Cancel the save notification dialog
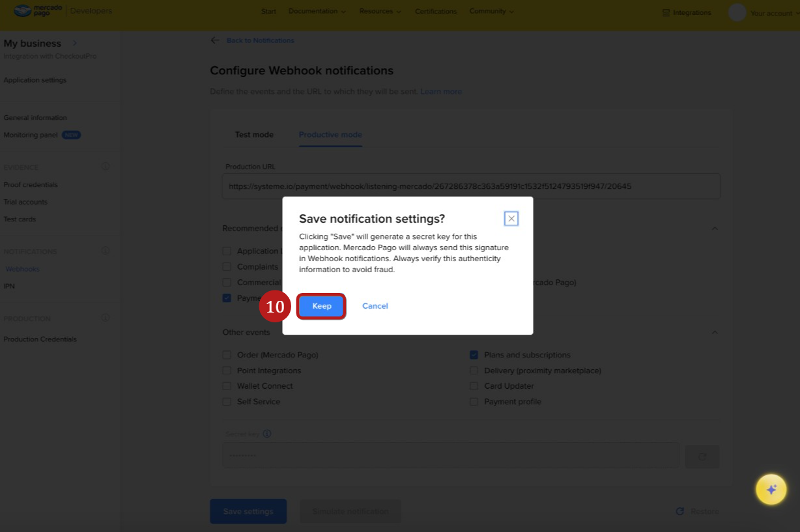 click(375, 306)
